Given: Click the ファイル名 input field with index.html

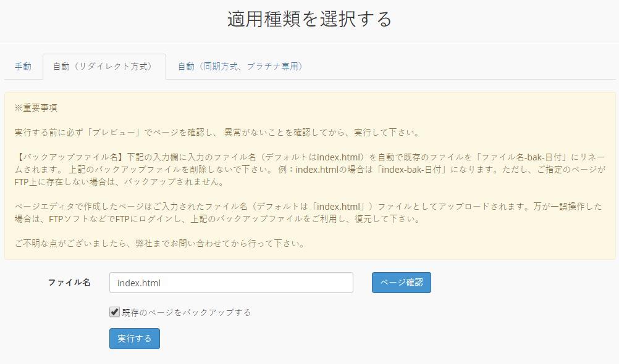Looking at the screenshot, I should pos(231,283).
